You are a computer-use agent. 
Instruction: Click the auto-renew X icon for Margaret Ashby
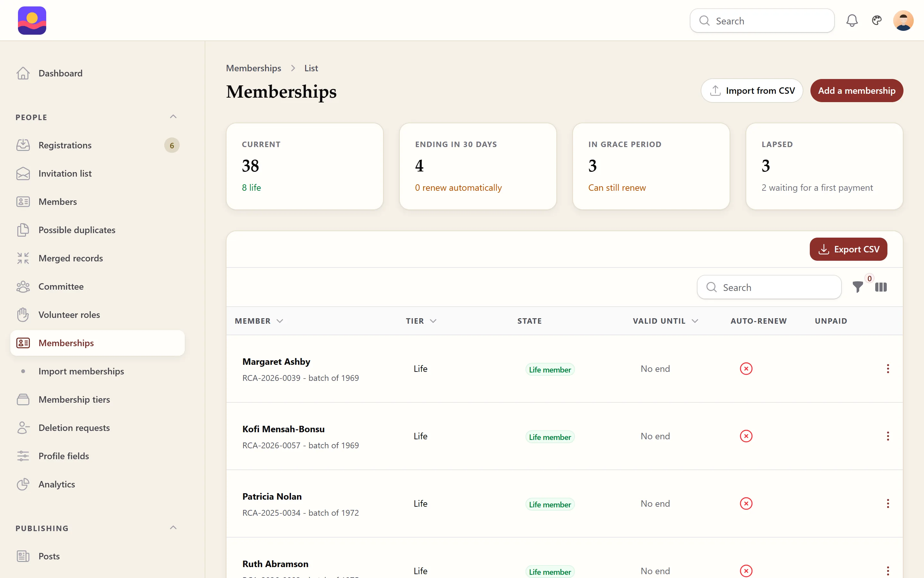[746, 369]
